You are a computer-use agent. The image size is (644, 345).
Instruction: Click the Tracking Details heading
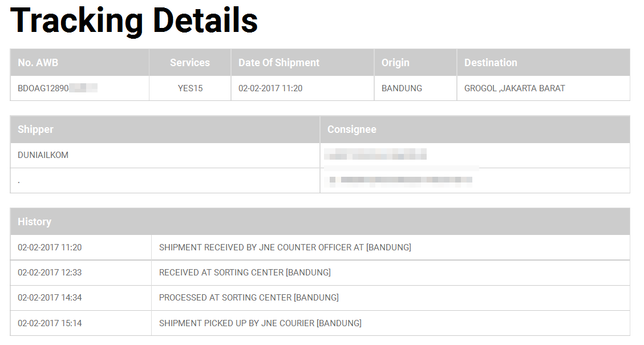point(134,21)
